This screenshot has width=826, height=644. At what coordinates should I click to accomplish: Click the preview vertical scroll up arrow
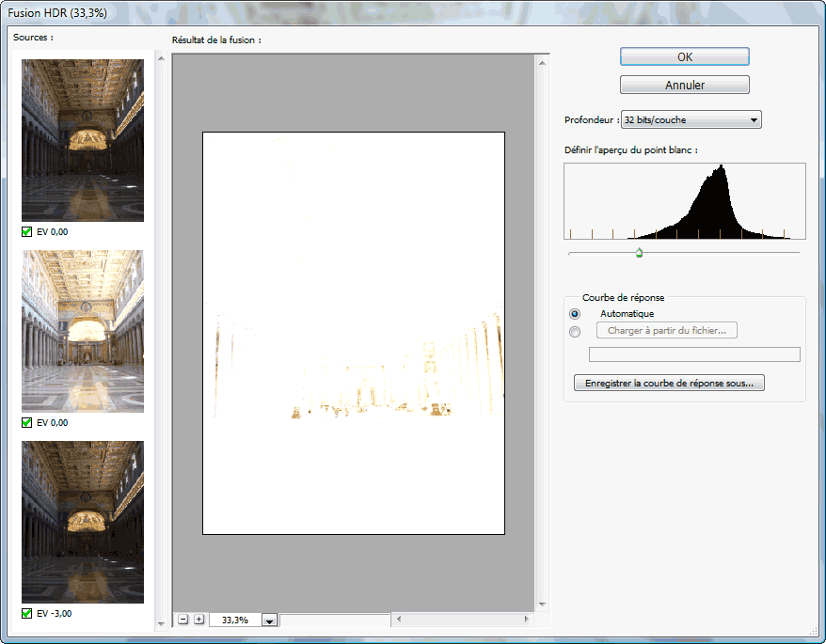[x=542, y=64]
